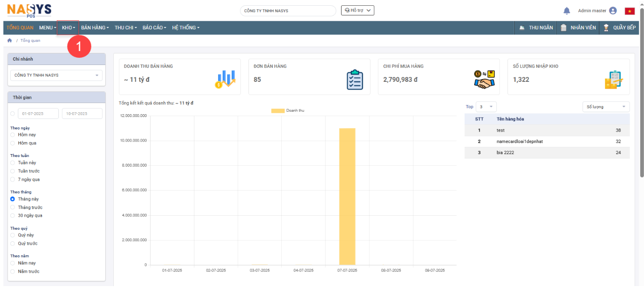Click the start date input field
Screen dimensions: 644x288
pos(38,114)
